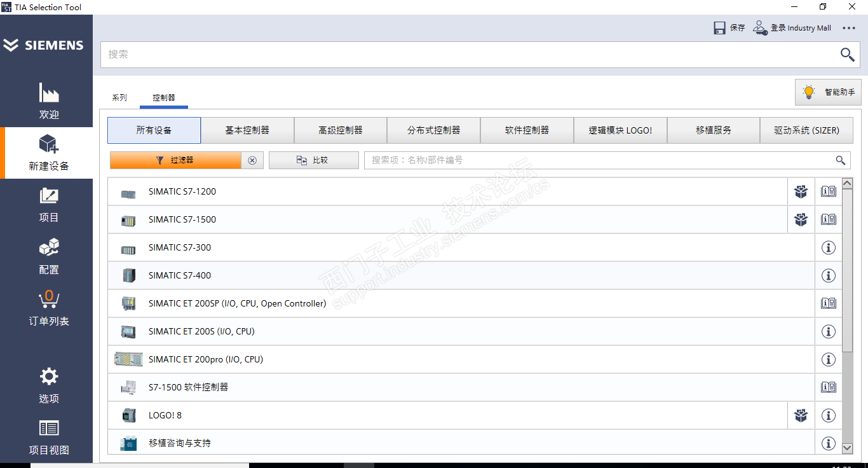Open the manual icon for SIMATIC ET 200SP
Viewport: 868px width, 468px height.
coord(829,303)
